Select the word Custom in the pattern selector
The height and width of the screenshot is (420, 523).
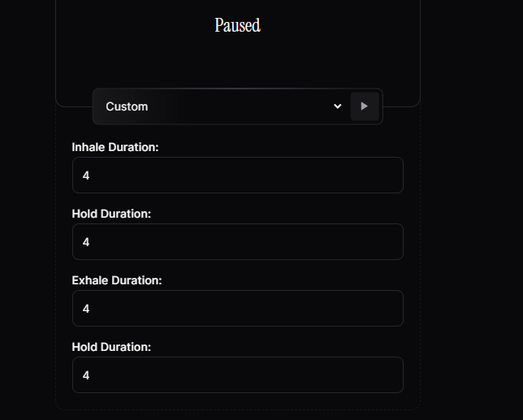(x=127, y=106)
